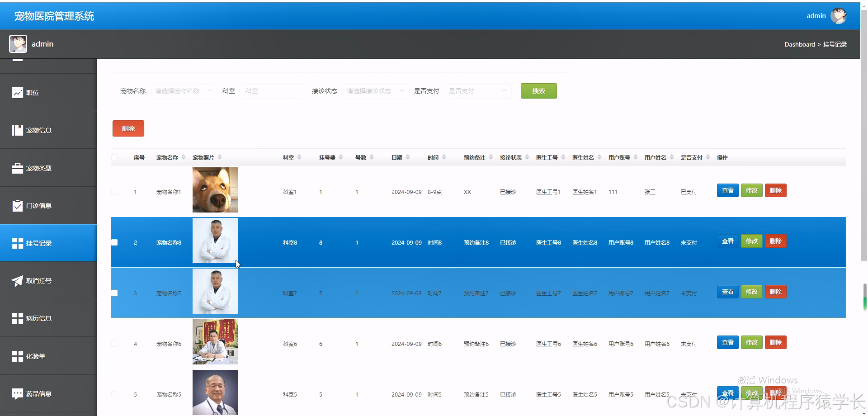Click the 化验单 sidebar icon
Image resolution: width=868 pixels, height=416 pixels.
point(17,356)
